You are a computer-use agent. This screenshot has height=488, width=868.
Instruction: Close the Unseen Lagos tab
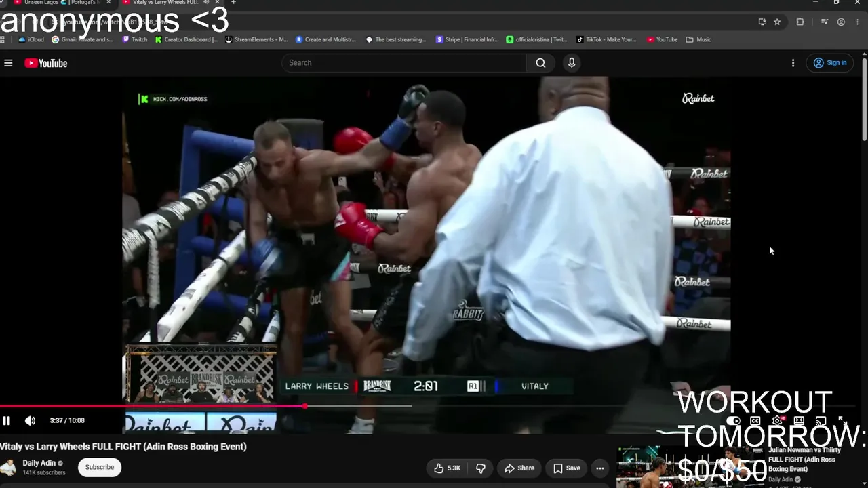(108, 3)
